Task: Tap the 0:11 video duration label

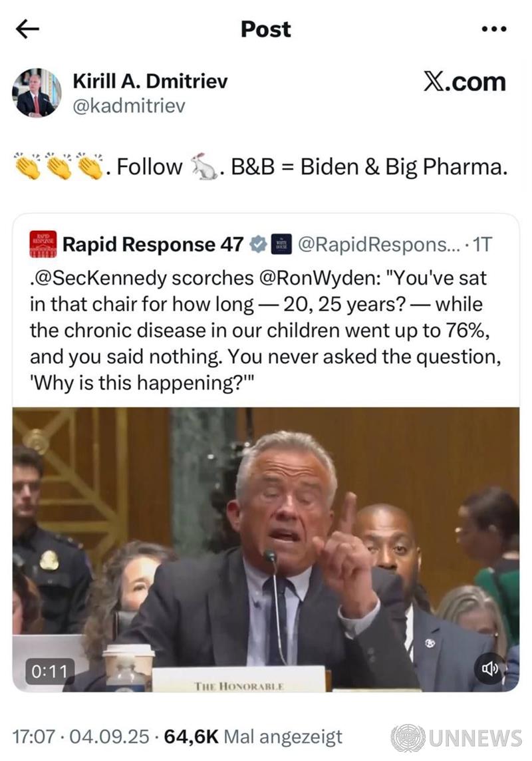Action: (x=50, y=671)
